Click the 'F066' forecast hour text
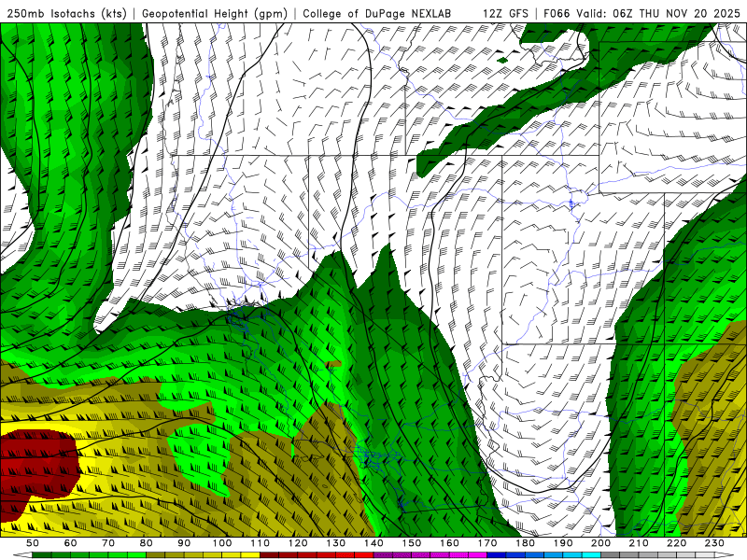747x560 pixels. [557, 14]
